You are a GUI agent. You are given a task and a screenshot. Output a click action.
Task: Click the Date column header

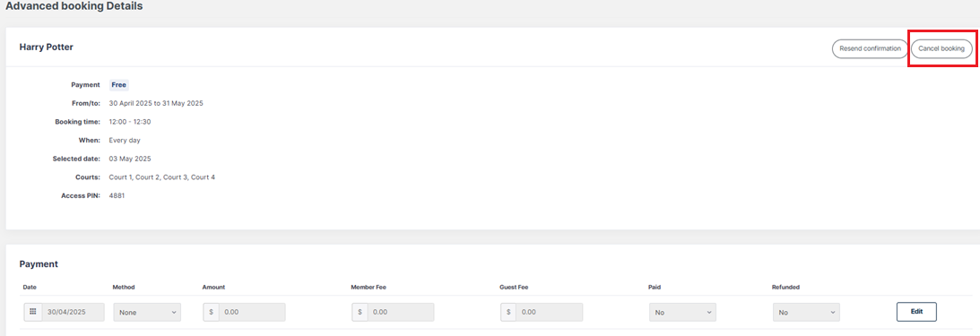coord(29,288)
